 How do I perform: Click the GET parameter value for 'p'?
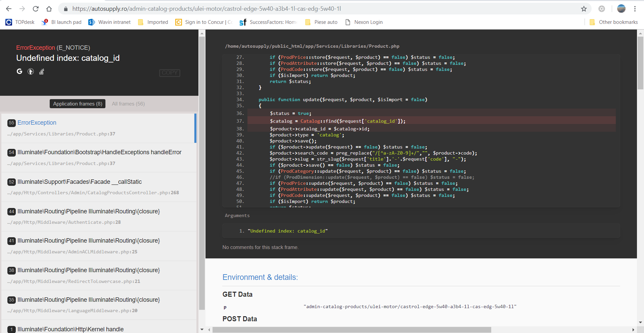click(x=410, y=306)
